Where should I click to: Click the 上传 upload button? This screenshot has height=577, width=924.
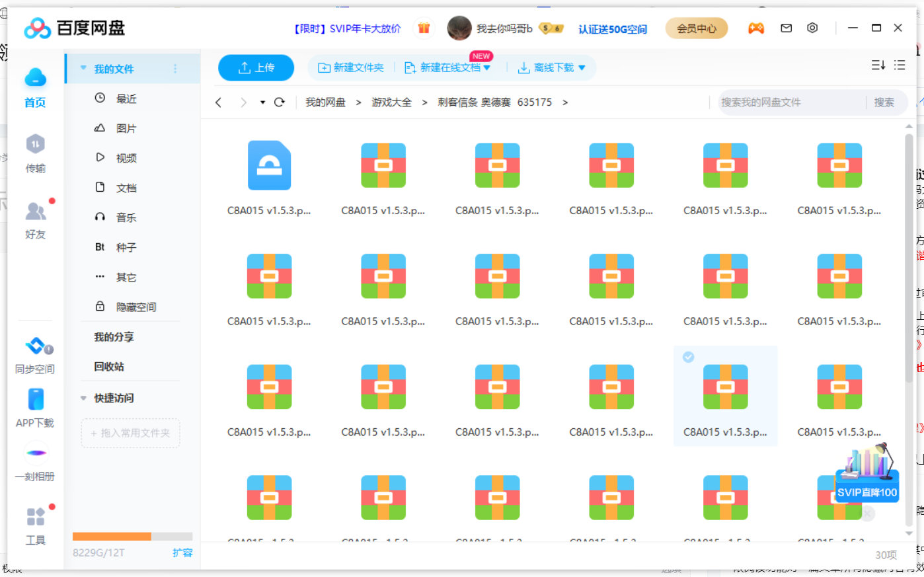pos(256,67)
